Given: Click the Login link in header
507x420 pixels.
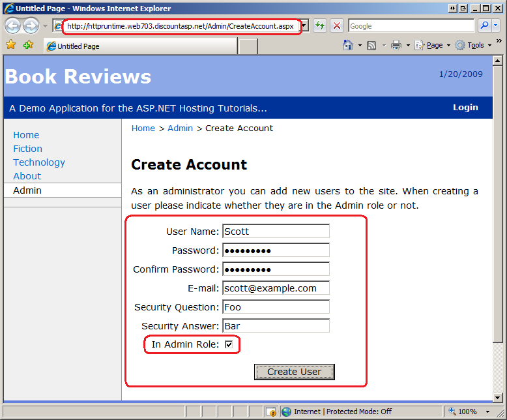Looking at the screenshot, I should point(465,108).
